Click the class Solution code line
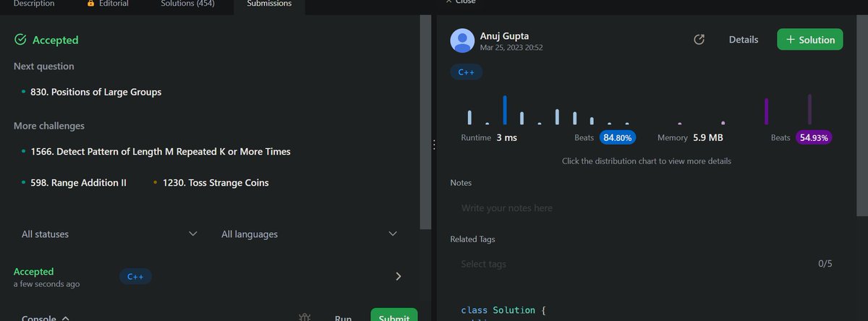The image size is (868, 321). 503,310
